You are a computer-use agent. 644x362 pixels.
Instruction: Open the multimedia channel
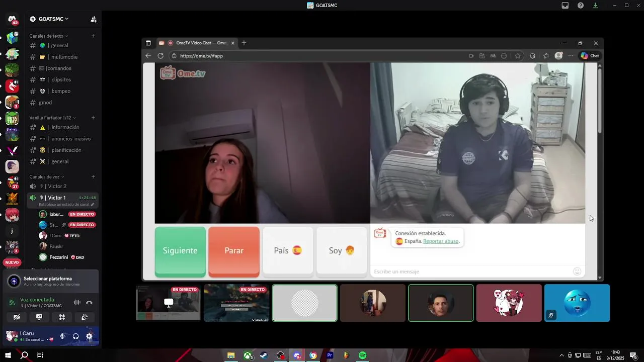pos(63,57)
